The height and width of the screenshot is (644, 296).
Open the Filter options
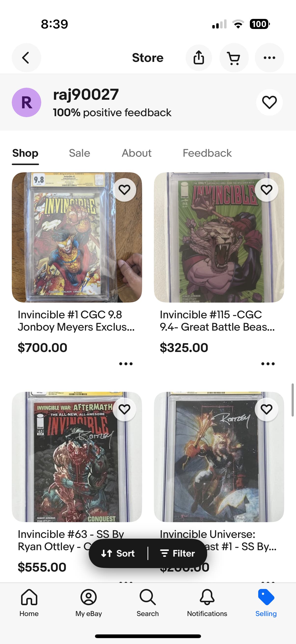177,553
